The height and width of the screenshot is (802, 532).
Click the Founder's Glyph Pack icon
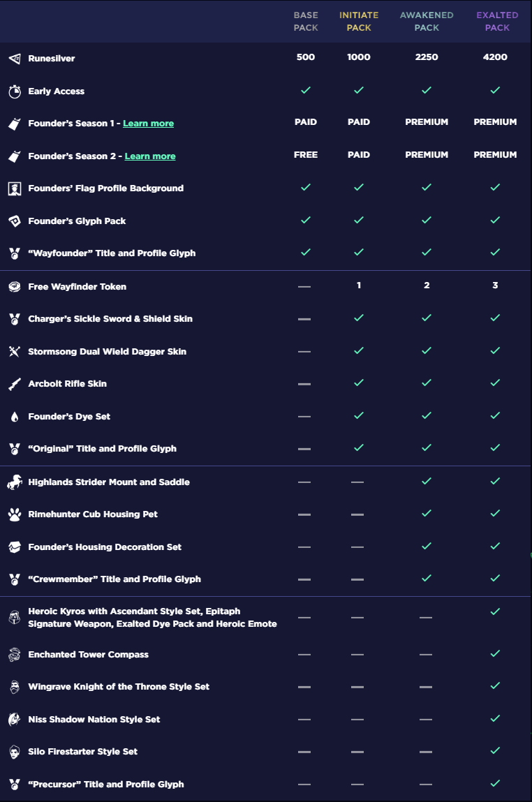click(15, 221)
